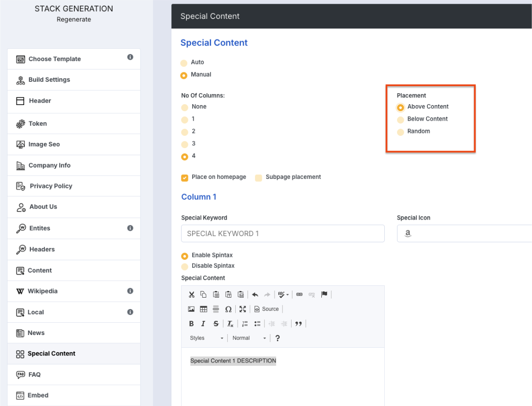Go to the Header section
The height and width of the screenshot is (406, 532).
tap(74, 101)
